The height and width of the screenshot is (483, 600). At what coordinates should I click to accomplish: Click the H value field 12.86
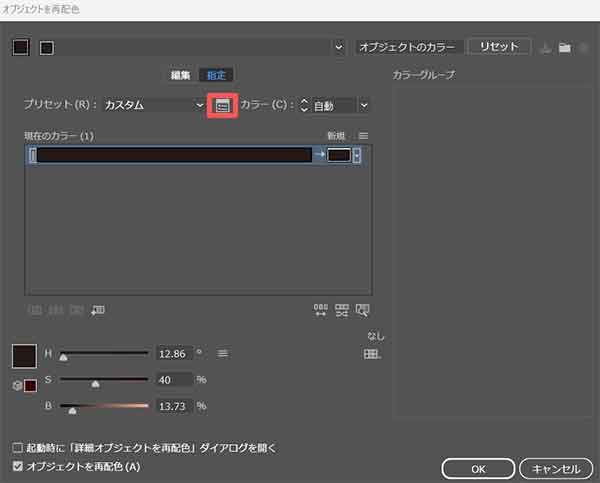(x=174, y=354)
